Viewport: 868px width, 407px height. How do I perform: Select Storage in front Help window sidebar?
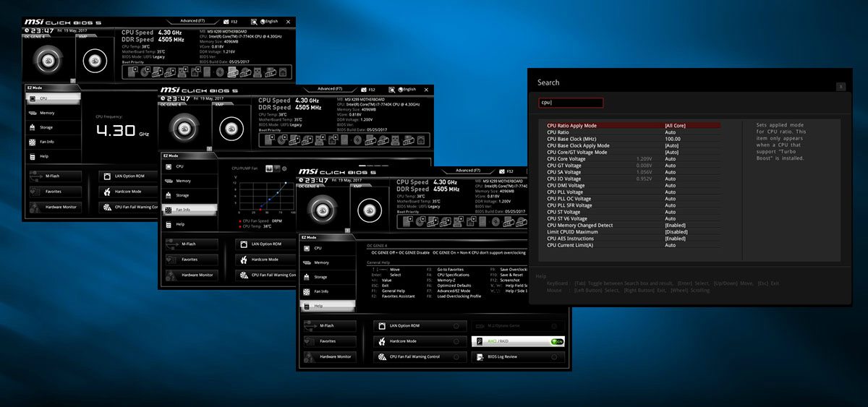[328, 277]
